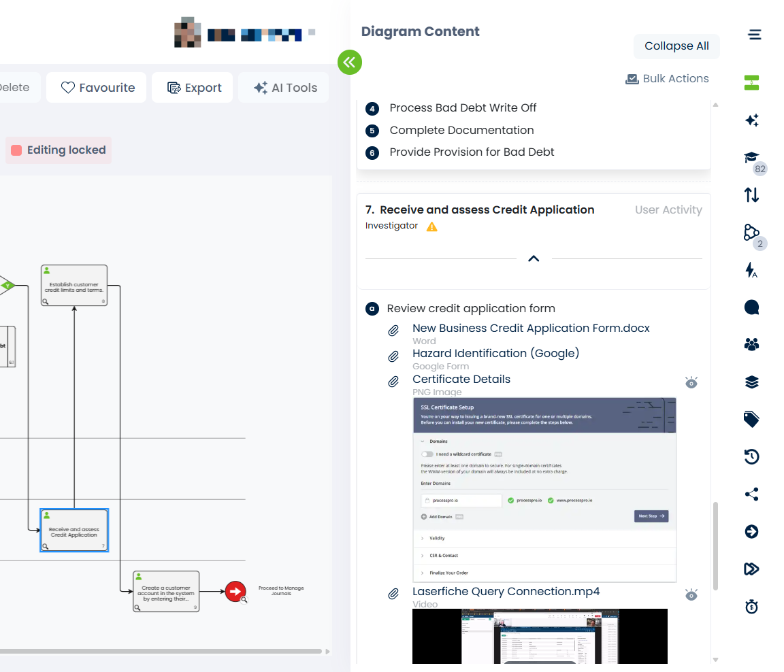This screenshot has width=784, height=672.
Task: Toggle the wildcard certificate switch in the image
Action: click(427, 454)
